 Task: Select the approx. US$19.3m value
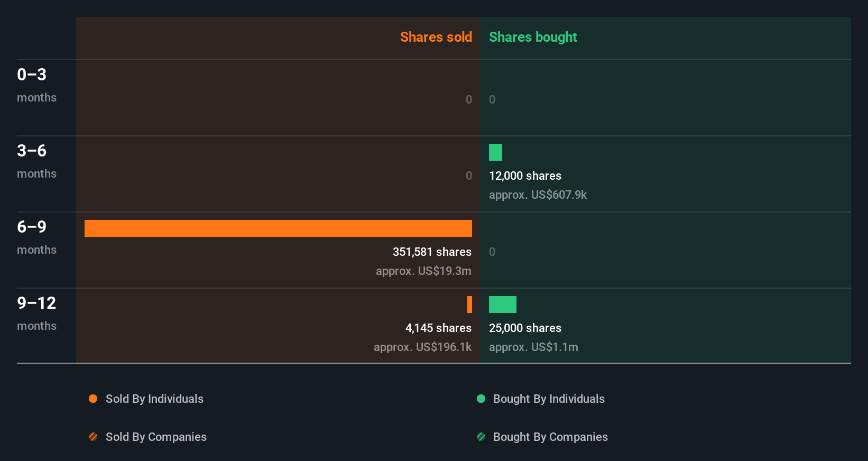[x=423, y=271]
